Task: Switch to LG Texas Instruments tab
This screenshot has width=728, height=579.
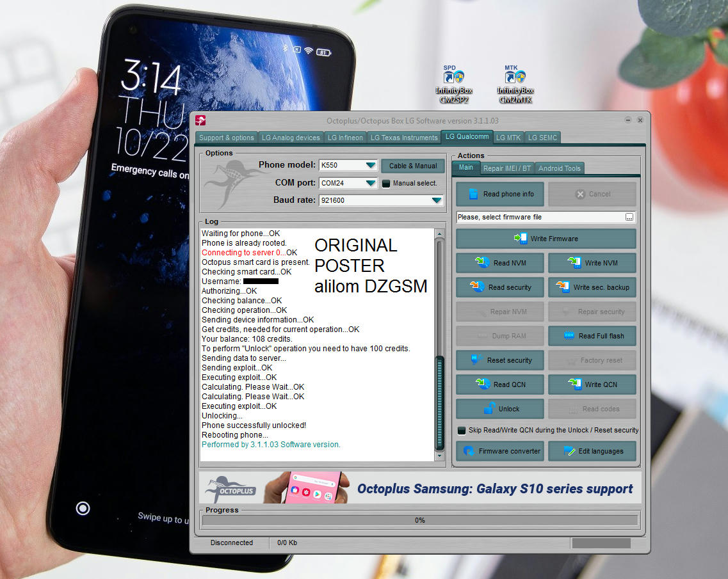Action: (404, 138)
